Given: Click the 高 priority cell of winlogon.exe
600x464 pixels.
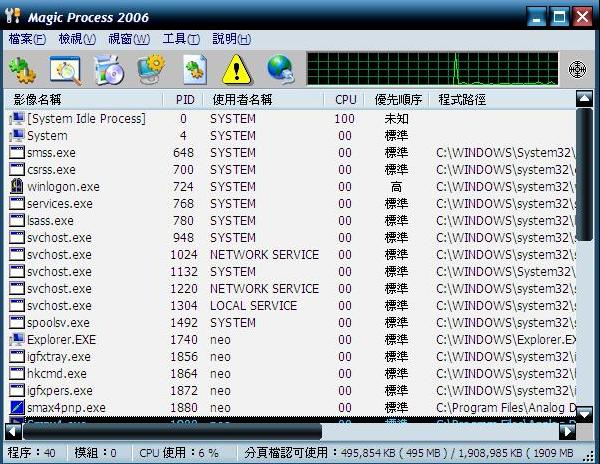Looking at the screenshot, I should pos(396,187).
